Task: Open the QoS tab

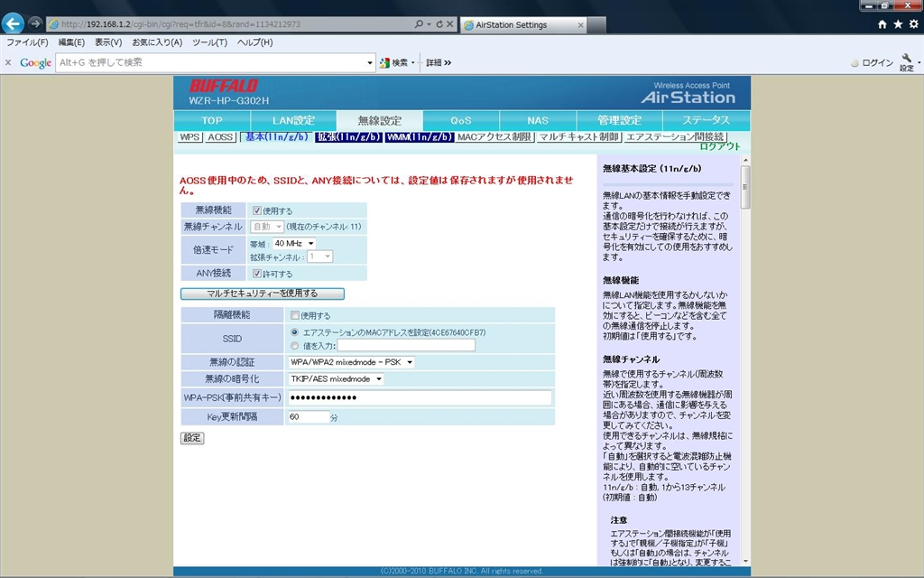Action: [x=461, y=120]
